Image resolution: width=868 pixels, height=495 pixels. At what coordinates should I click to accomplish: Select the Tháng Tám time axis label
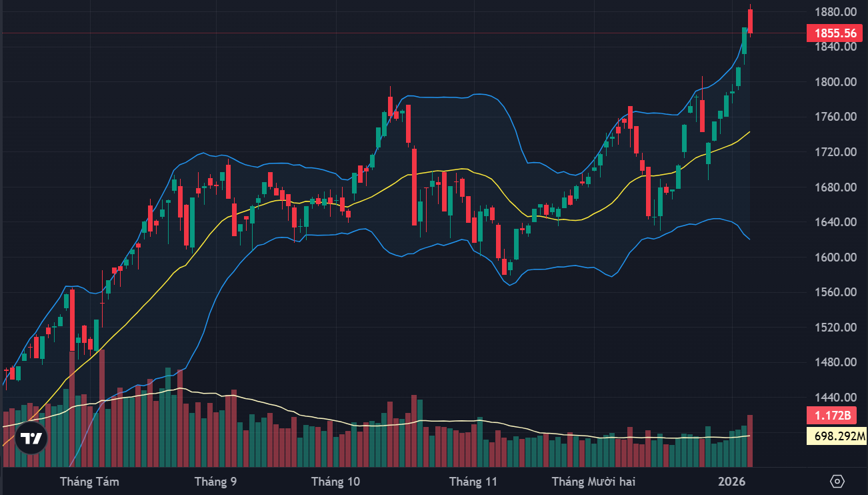click(x=89, y=481)
